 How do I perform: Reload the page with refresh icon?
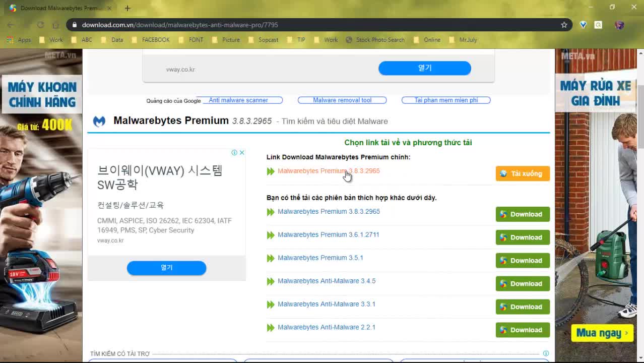(41, 25)
